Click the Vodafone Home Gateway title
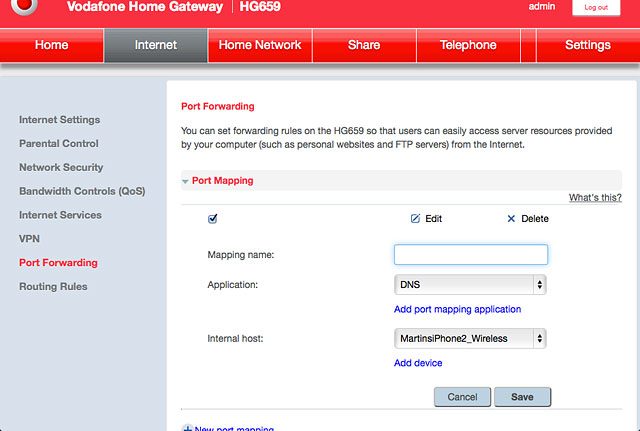Viewport: 640px width, 431px height. point(145,6)
